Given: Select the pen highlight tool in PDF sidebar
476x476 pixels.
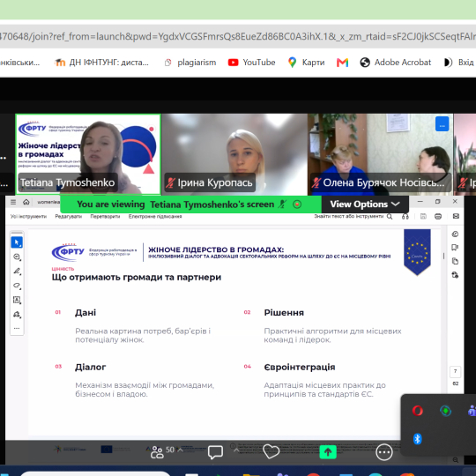Looking at the screenshot, I should pyautogui.click(x=17, y=271).
